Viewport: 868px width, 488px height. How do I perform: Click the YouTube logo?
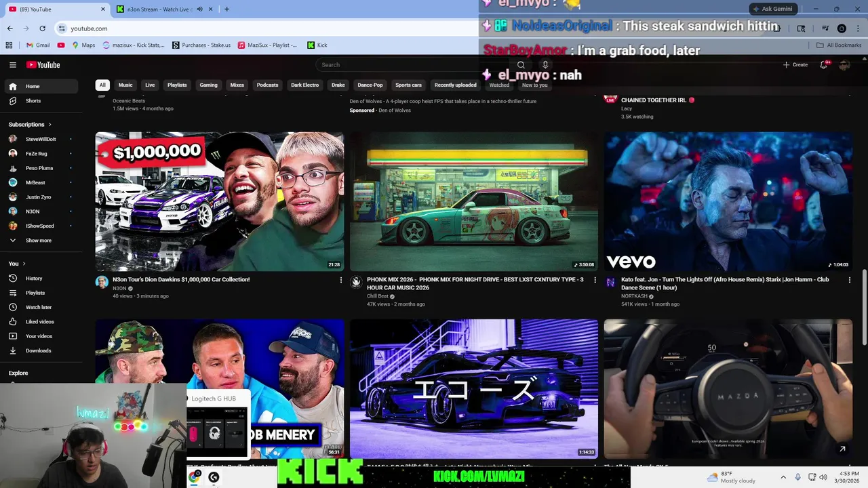(x=43, y=65)
